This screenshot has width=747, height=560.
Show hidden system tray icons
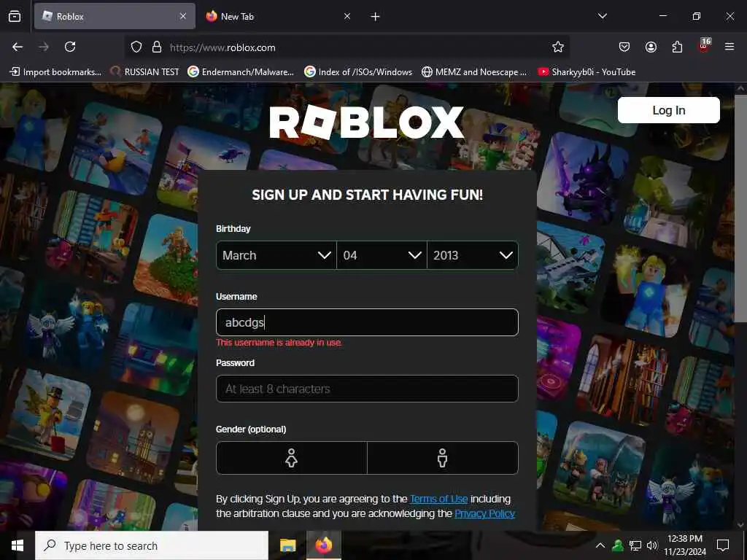pyautogui.click(x=600, y=545)
